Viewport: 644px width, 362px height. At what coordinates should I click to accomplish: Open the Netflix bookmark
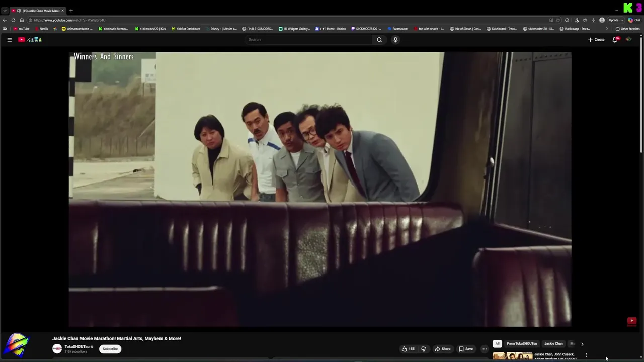point(41,29)
